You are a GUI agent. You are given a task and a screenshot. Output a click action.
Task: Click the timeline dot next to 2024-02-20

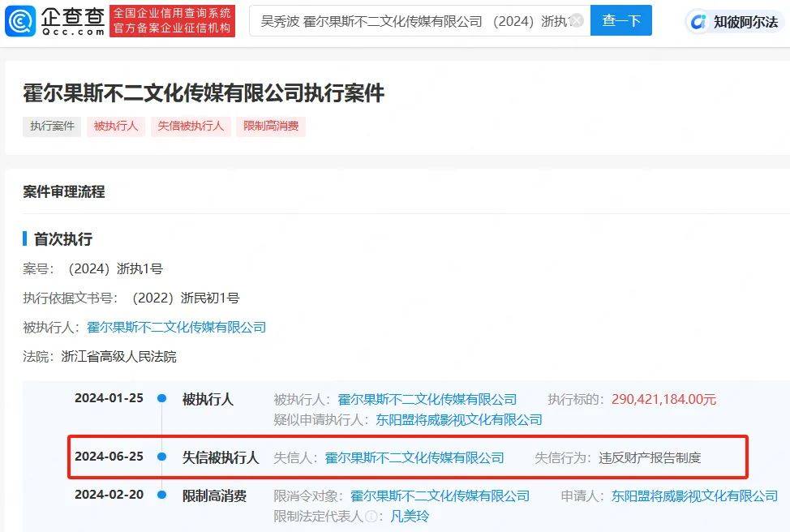(x=162, y=495)
